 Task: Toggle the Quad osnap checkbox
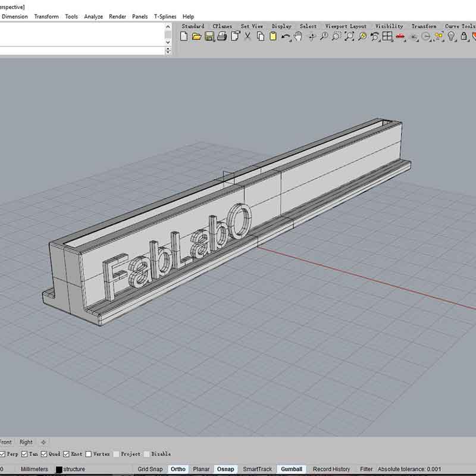tap(44, 454)
